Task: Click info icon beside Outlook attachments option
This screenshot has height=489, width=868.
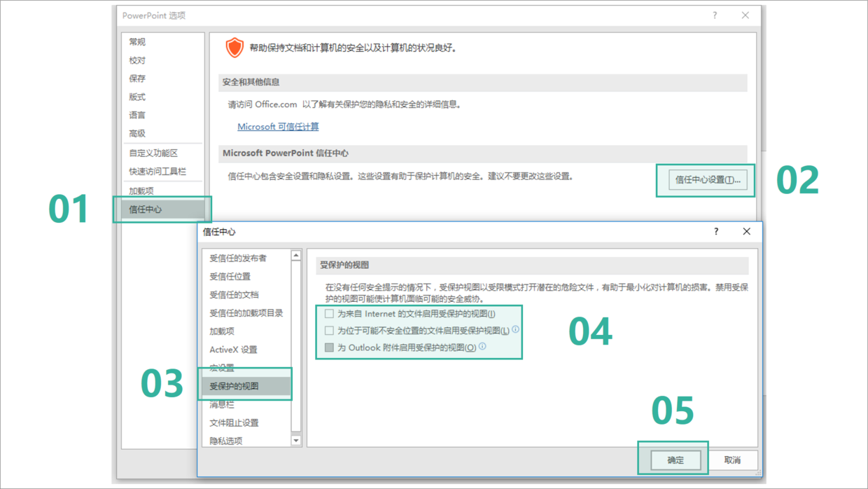Action: (482, 346)
